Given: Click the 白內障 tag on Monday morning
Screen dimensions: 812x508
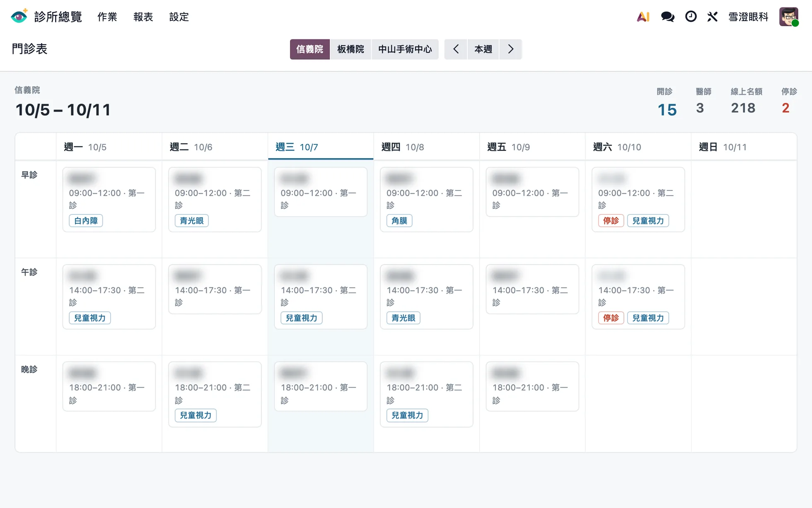Looking at the screenshot, I should [86, 221].
